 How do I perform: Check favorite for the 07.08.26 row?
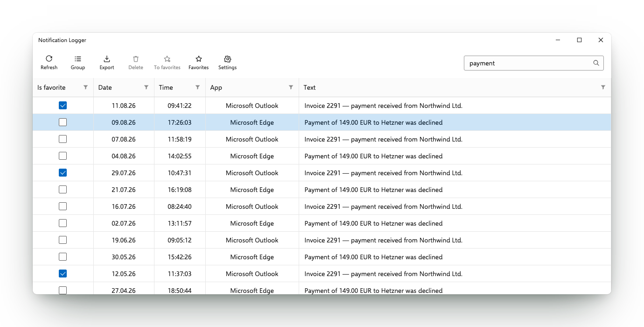(63, 139)
